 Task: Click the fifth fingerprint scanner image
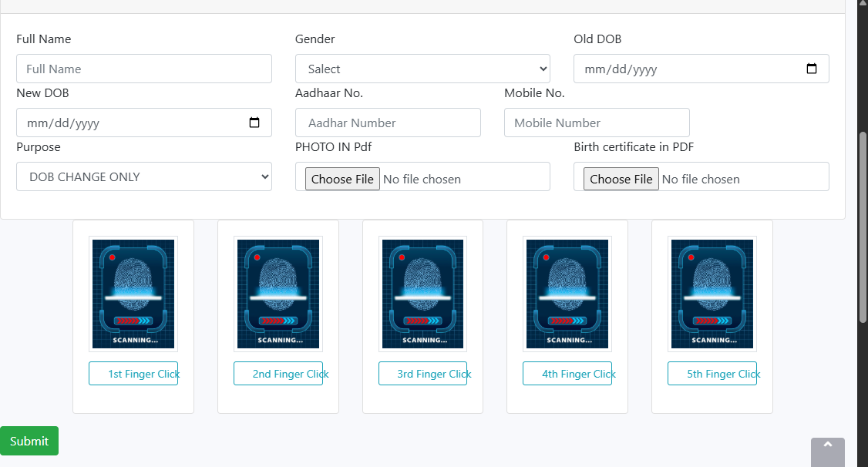[712, 294]
